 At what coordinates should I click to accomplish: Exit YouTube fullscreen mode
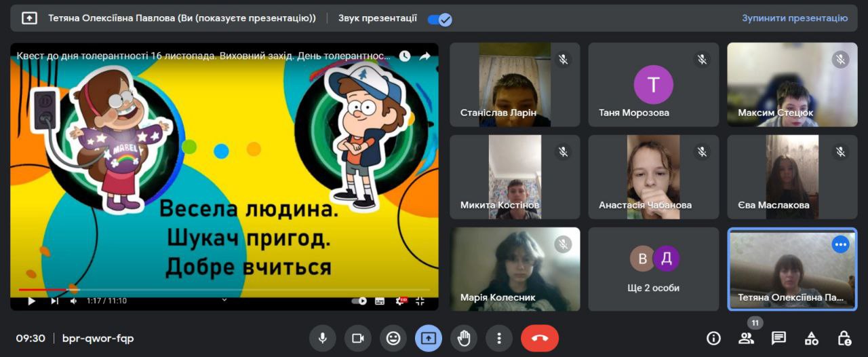pos(420,301)
